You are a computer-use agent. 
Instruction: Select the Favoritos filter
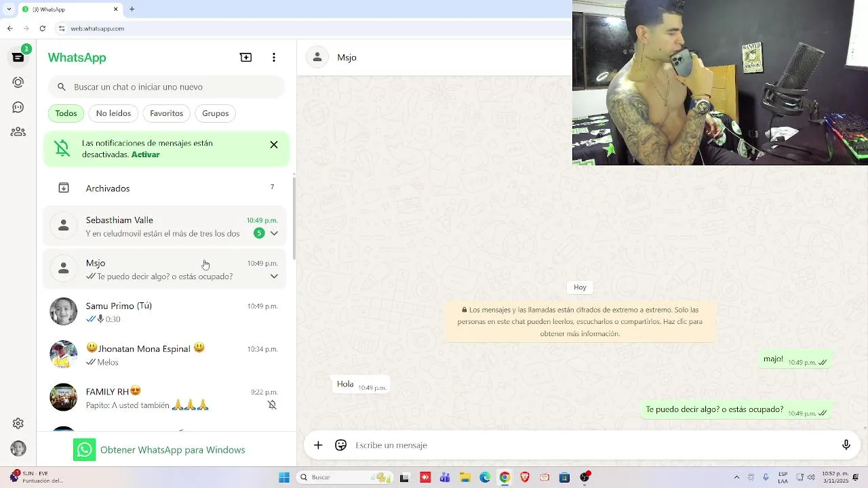(x=166, y=113)
